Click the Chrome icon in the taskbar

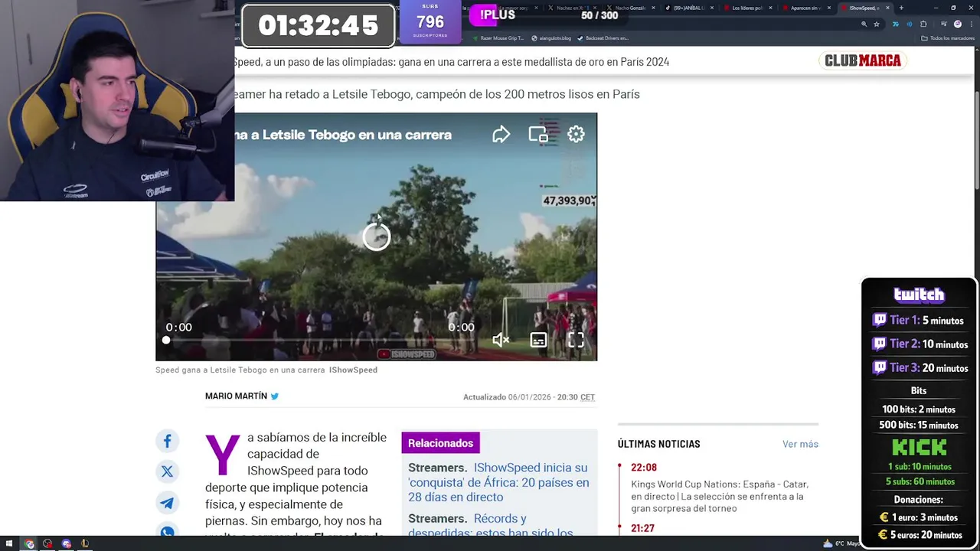[x=29, y=544]
